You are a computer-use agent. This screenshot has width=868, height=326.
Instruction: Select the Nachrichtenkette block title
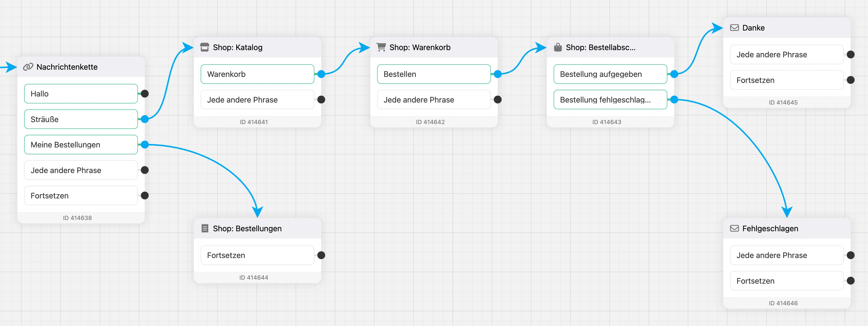pyautogui.click(x=67, y=67)
